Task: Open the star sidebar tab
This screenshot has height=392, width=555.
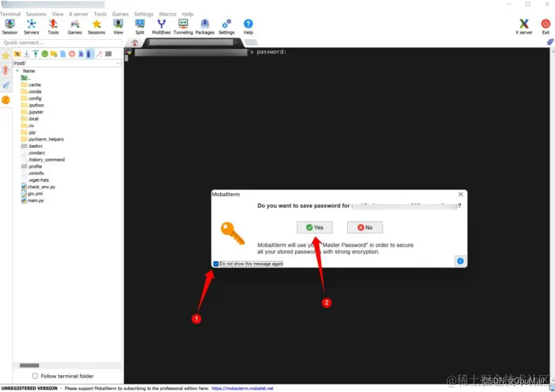Action: coord(6,56)
